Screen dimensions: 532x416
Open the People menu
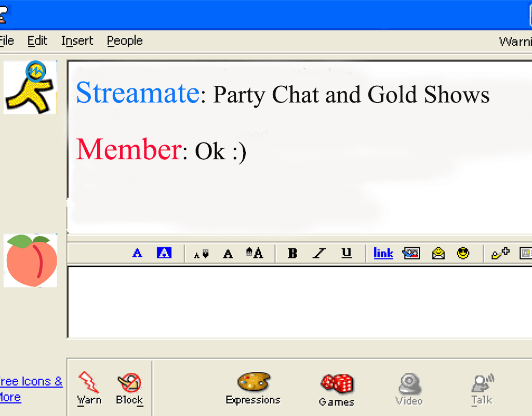(x=125, y=41)
